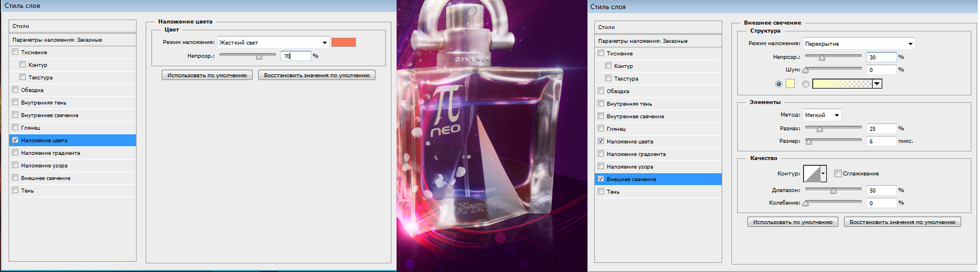Click glow gradient preview bar
980x272 pixels.
842,84
